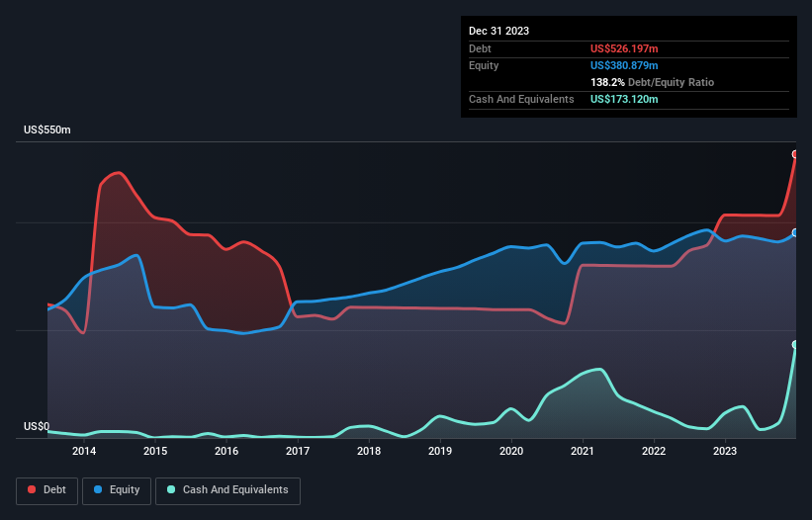The image size is (812, 520).
Task: Click the 2017 x-axis label
Action: [298, 451]
